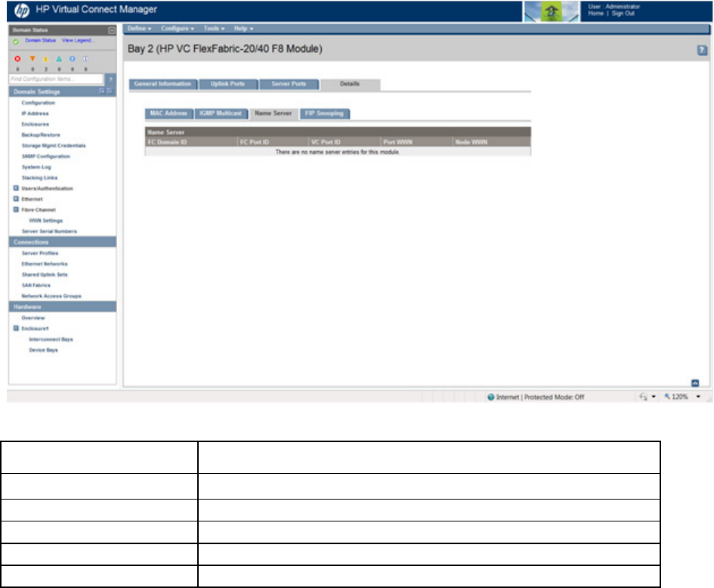Open the System Log item
714x588 pixels.
tap(36, 167)
